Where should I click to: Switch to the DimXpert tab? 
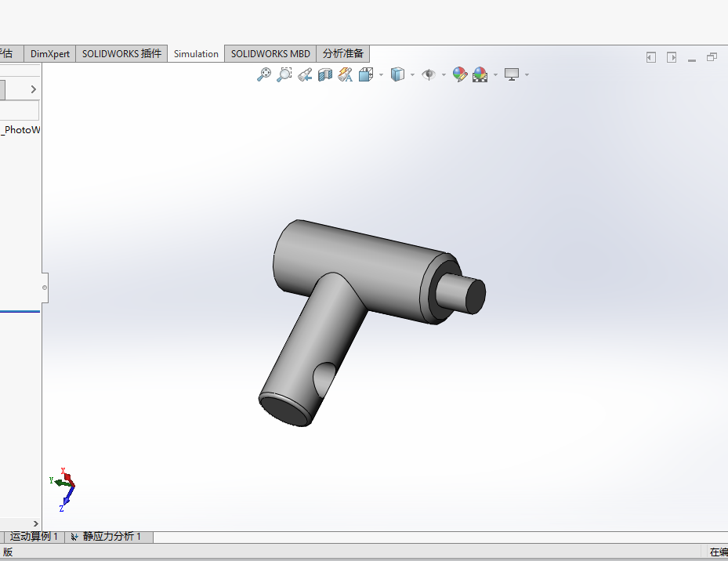pos(49,54)
